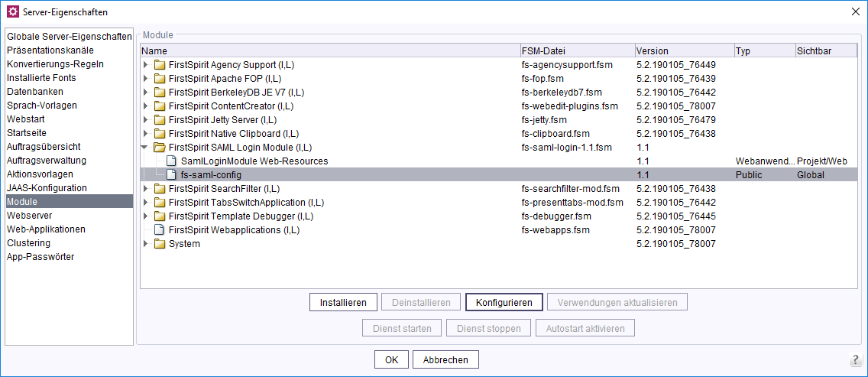868x377 pixels.
Task: Click the Installieren button
Action: click(x=343, y=302)
